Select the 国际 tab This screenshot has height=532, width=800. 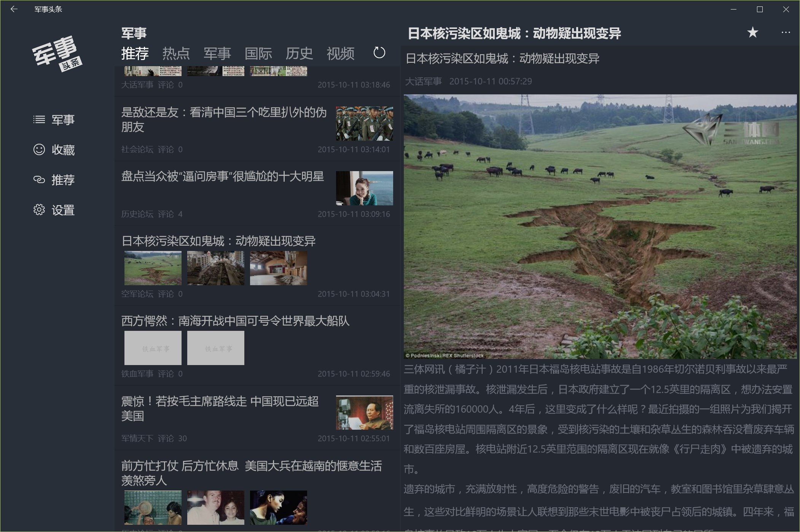click(x=258, y=54)
